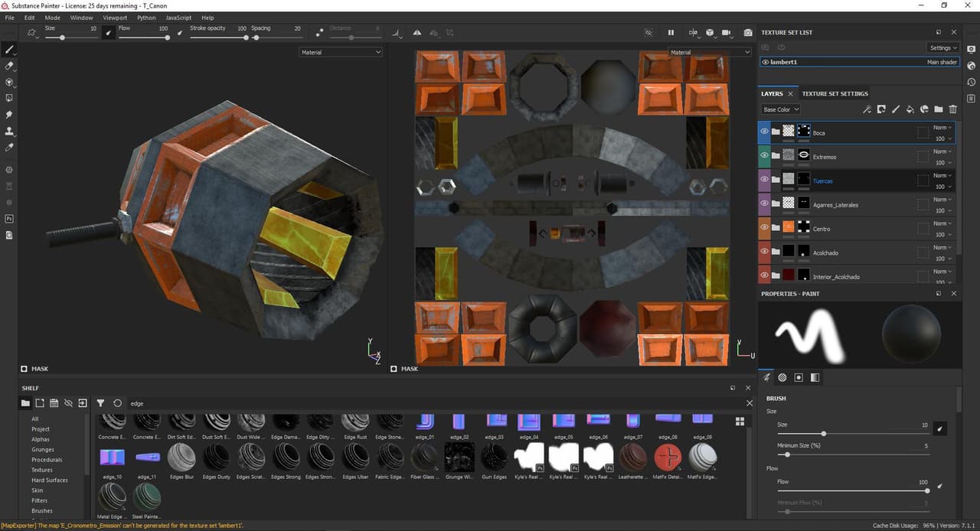Select the Eraser tool in left toolbar
Image resolution: width=980 pixels, height=531 pixels.
(x=9, y=66)
